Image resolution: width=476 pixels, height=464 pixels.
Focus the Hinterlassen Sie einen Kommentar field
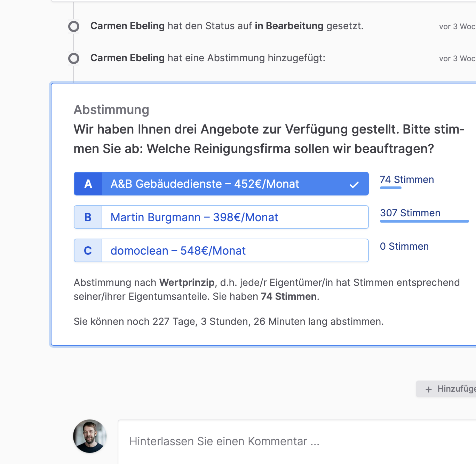point(296,441)
